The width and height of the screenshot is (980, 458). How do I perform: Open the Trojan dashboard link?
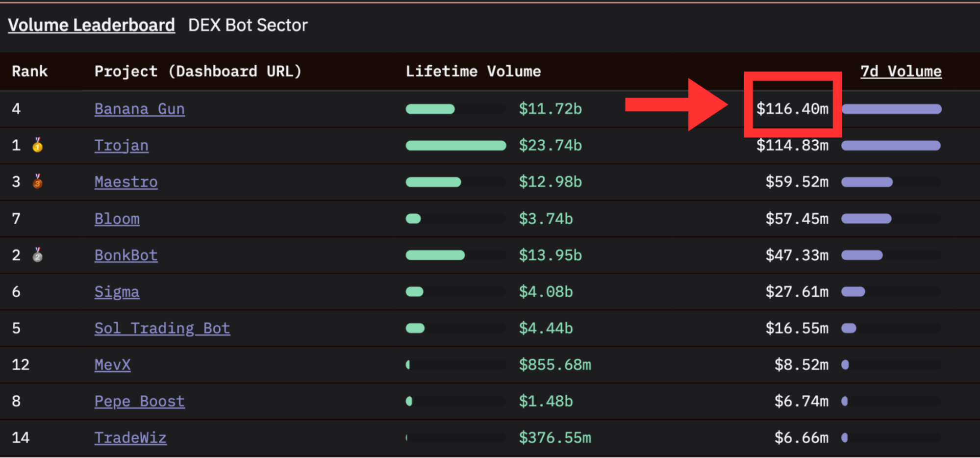pyautogui.click(x=121, y=145)
